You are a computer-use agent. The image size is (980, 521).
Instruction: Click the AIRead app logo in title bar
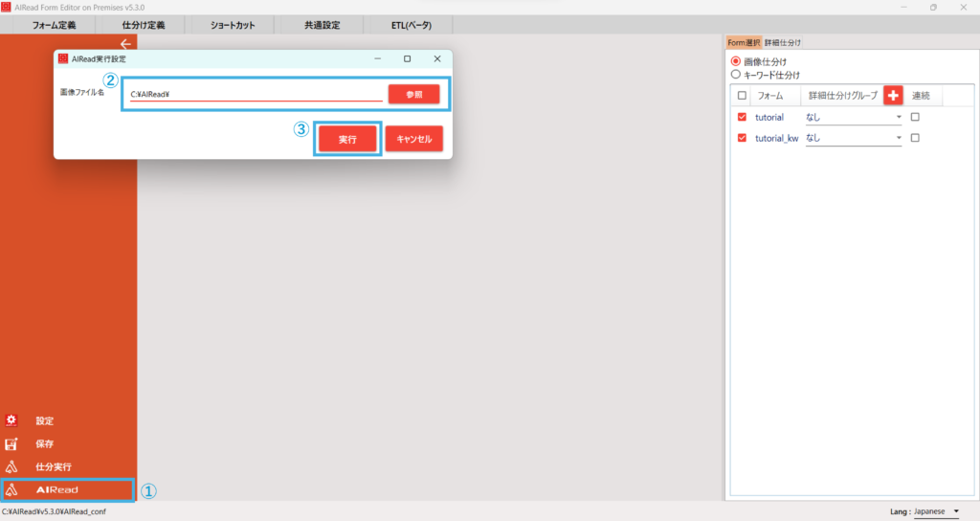pyautogui.click(x=7, y=7)
